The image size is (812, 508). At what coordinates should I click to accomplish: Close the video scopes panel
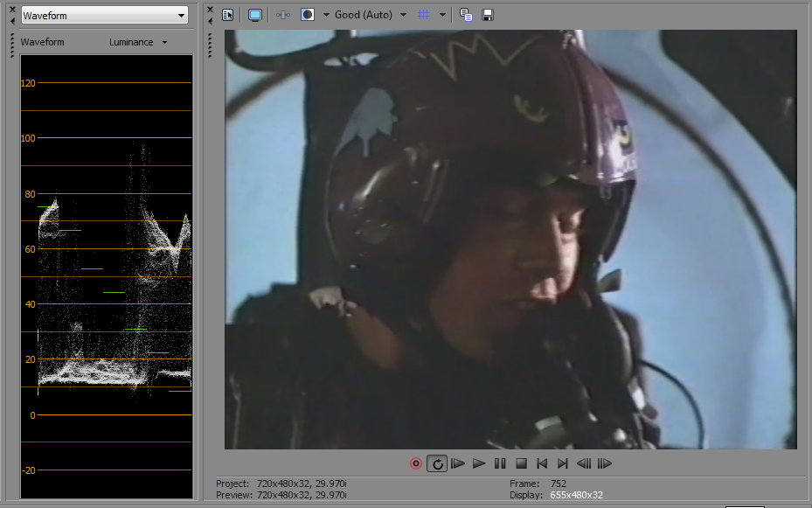coord(11,9)
